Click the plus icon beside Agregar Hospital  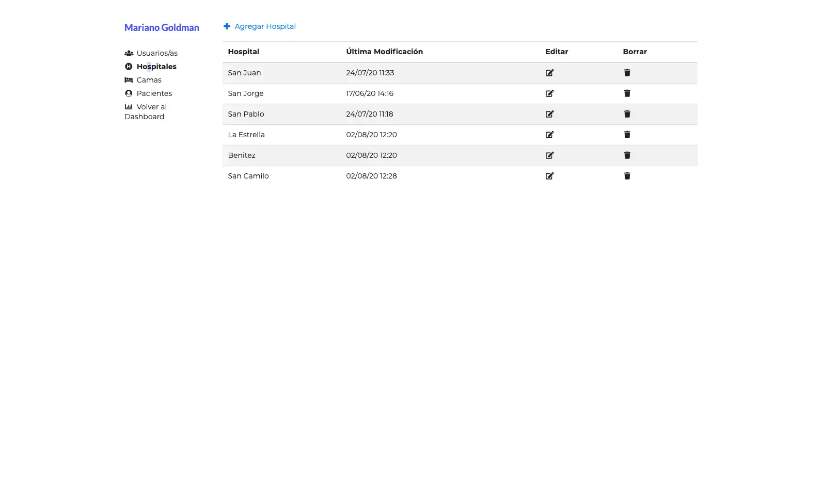[227, 26]
